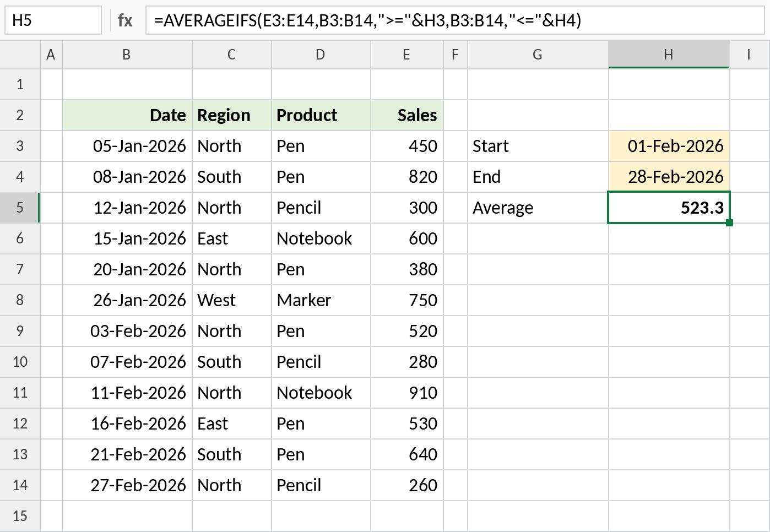Select the sales value 260
Image resolution: width=770 pixels, height=532 pixels.
pos(407,485)
